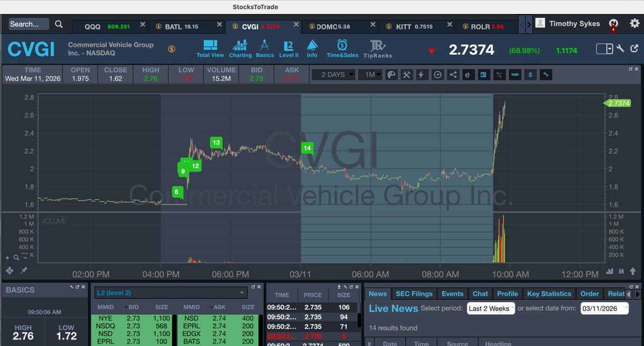Click the flame icon in chart toolbar
This screenshot has width=644, height=346.
point(468,75)
